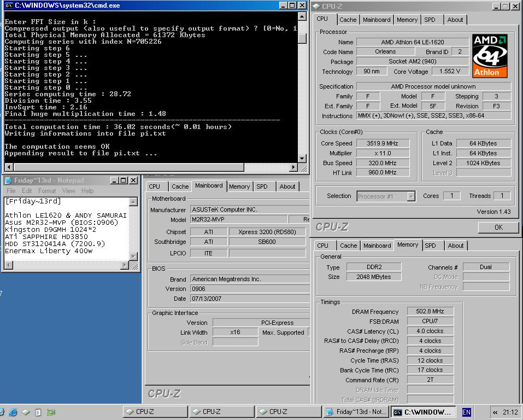The width and height of the screenshot is (523, 420).
Task: Open Notepad's Format menu
Action: point(47,191)
